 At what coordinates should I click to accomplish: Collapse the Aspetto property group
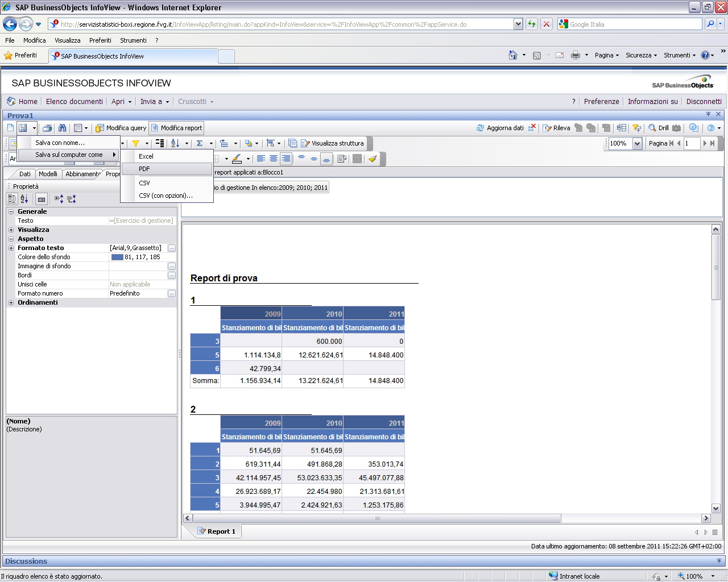[x=11, y=239]
